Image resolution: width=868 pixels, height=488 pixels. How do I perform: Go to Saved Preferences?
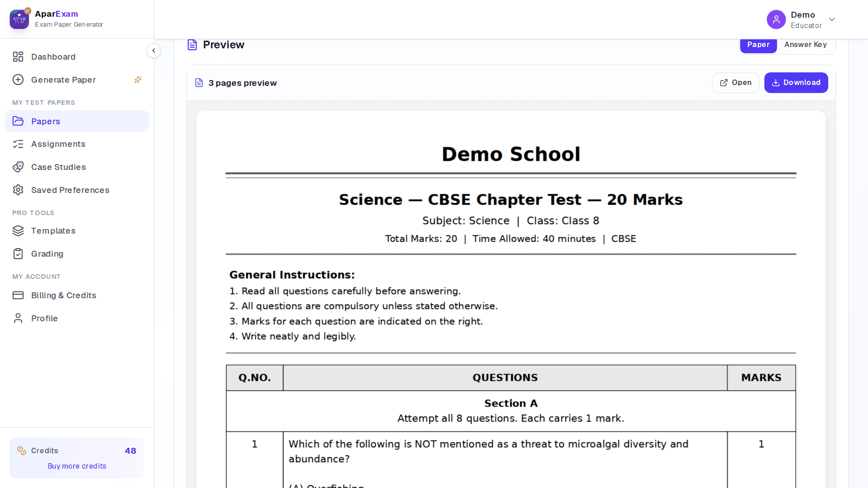pyautogui.click(x=77, y=190)
